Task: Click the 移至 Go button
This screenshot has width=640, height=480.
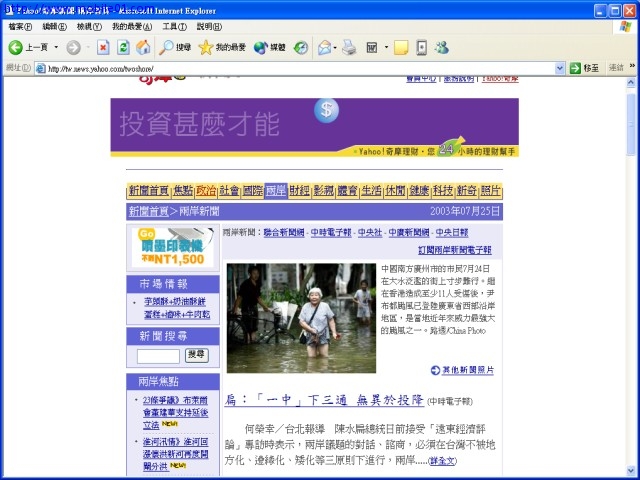Action: pos(584,68)
